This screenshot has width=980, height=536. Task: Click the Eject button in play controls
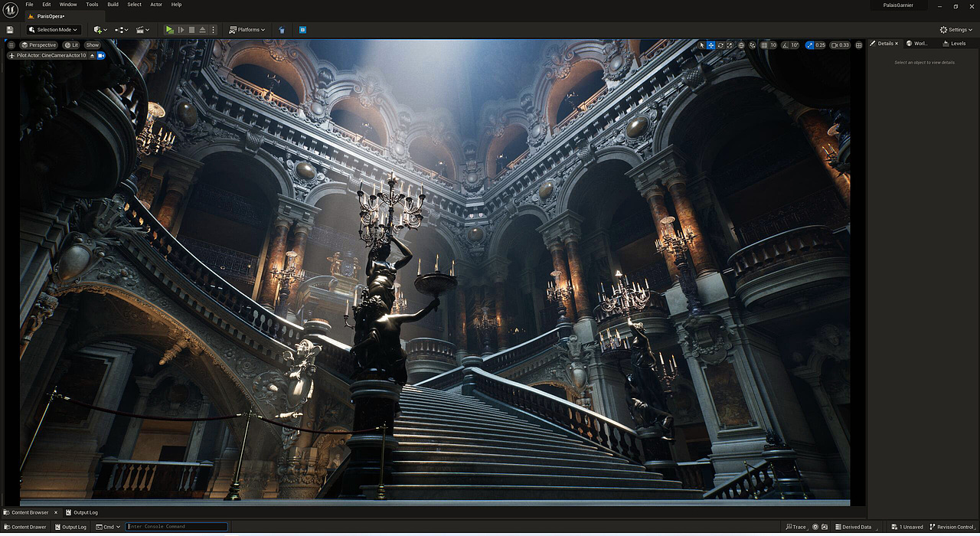pyautogui.click(x=202, y=30)
